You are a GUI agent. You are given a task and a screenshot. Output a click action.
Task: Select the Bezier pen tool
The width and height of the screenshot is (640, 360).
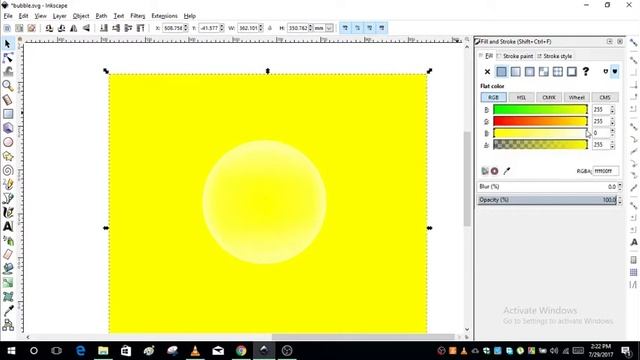(x=8, y=198)
